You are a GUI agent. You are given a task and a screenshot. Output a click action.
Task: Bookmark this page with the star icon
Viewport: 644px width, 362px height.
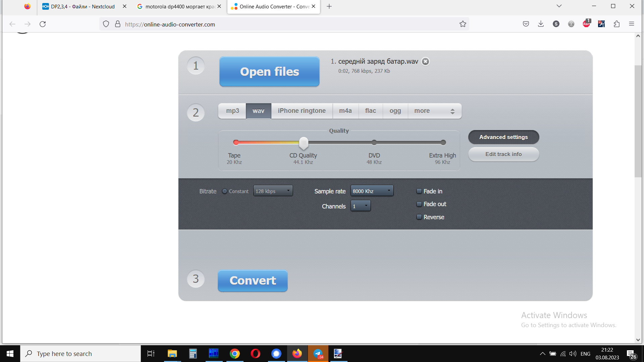point(463,24)
